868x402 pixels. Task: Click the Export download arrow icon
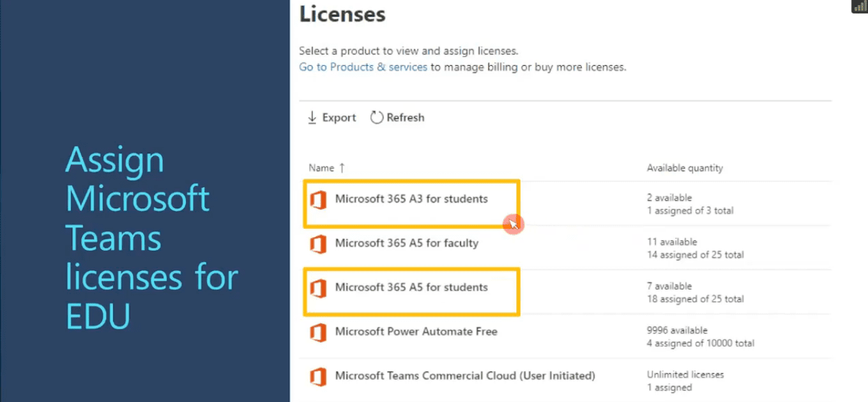312,118
